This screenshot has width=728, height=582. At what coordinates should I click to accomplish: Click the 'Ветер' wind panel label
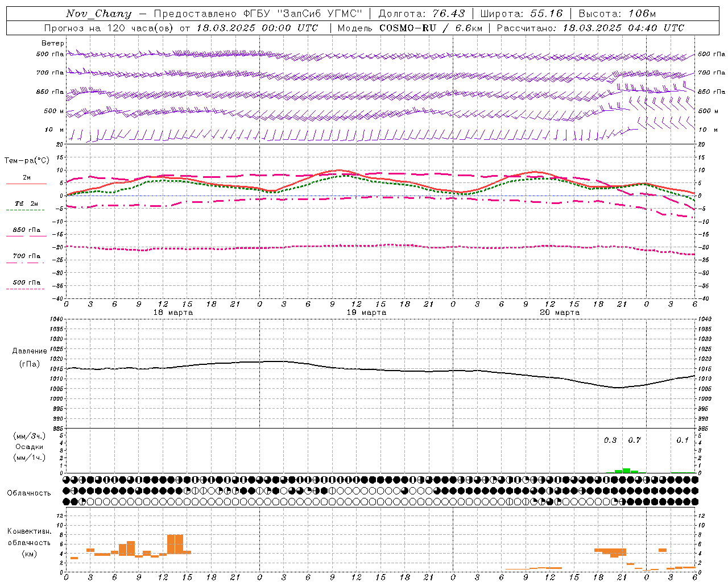coord(53,43)
